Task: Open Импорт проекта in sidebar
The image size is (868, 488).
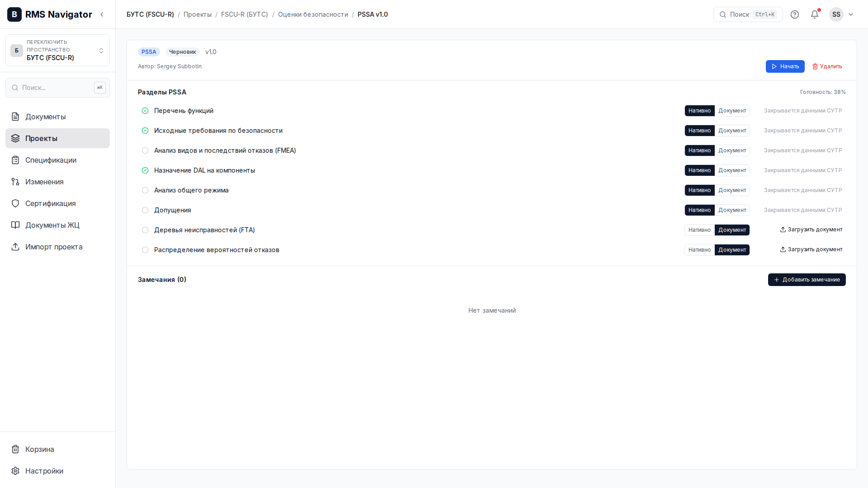Action: click(57, 247)
